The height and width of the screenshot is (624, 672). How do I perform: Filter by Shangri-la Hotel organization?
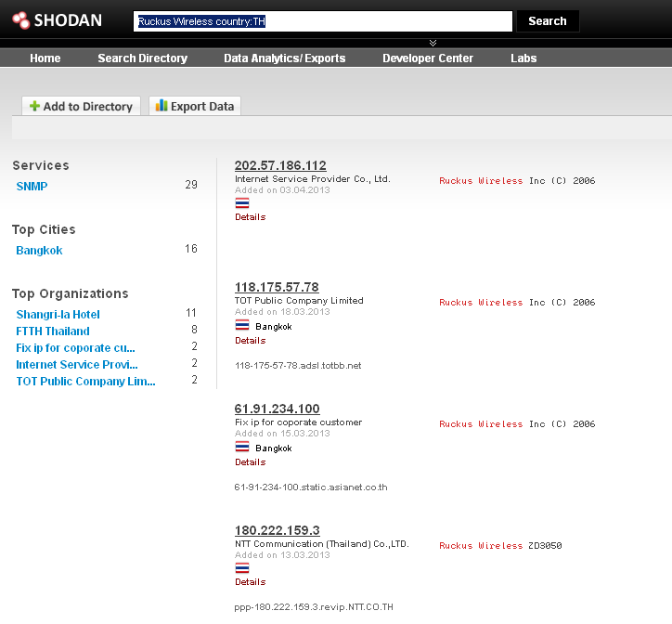click(x=58, y=315)
